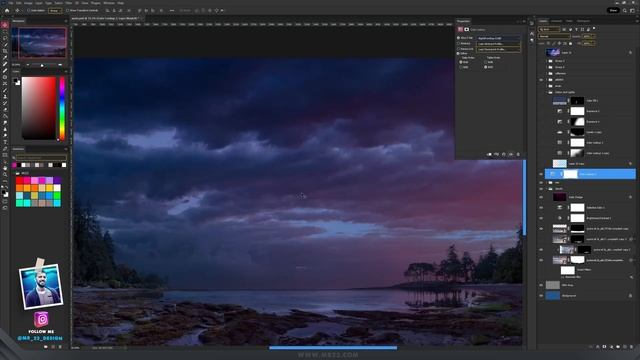Click the clip-to-layer icon in Properties panel

(x=489, y=154)
